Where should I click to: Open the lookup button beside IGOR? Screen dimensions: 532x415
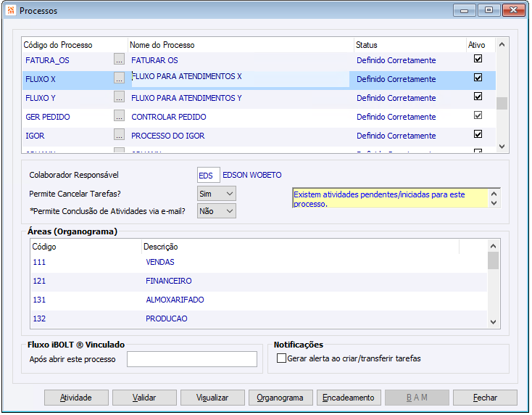(119, 134)
